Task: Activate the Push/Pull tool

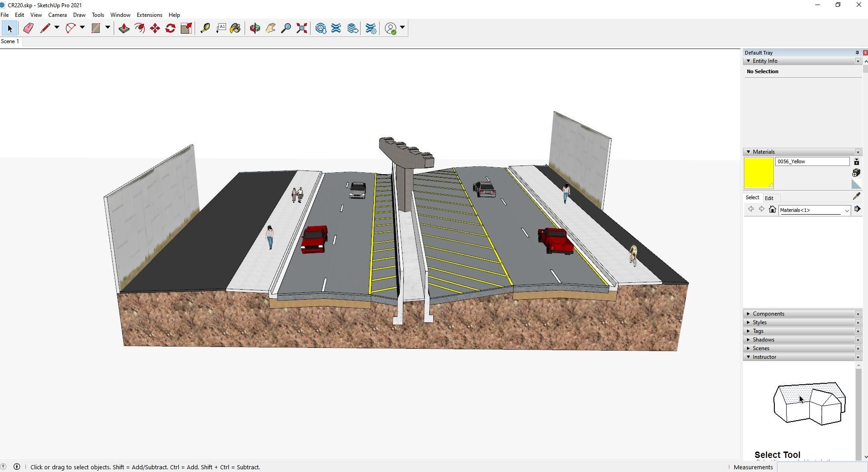Action: pyautogui.click(x=124, y=28)
